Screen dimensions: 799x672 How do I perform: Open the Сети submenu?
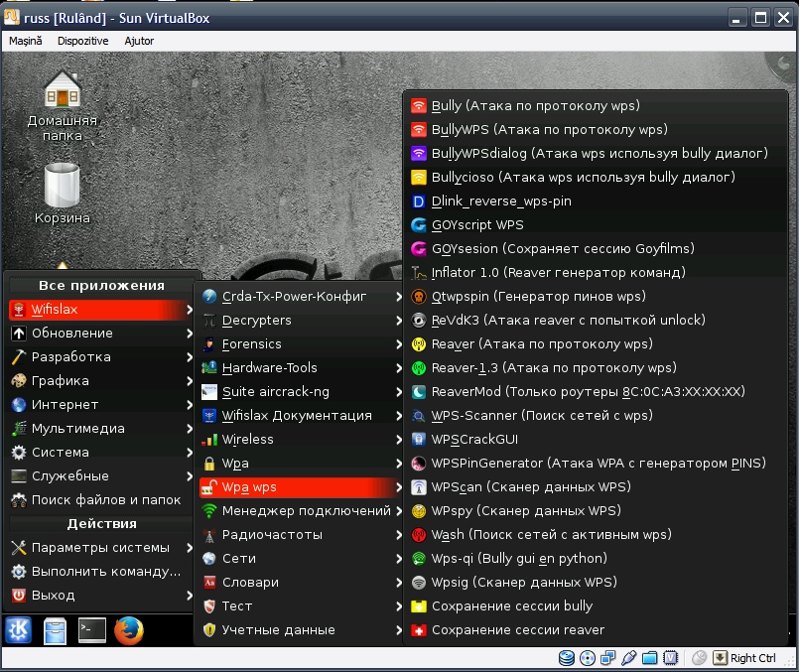pos(301,559)
